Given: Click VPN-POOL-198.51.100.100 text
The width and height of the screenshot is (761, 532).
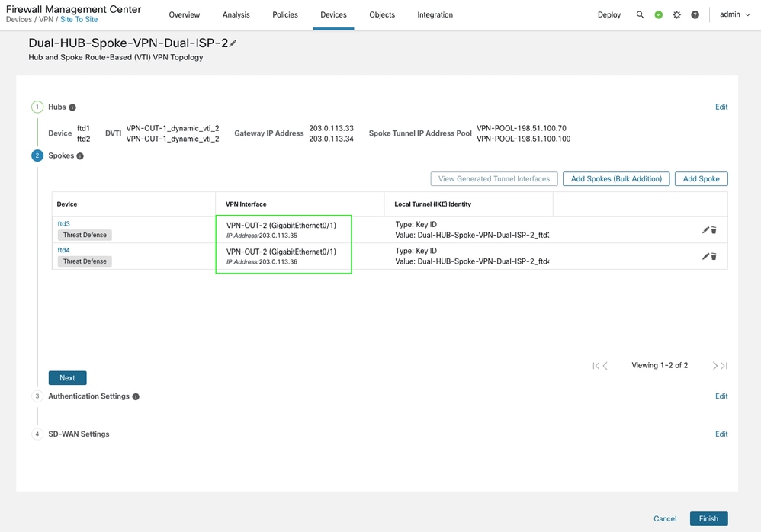Looking at the screenshot, I should [x=524, y=139].
